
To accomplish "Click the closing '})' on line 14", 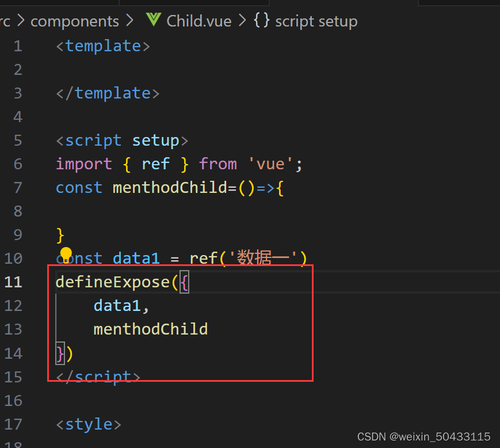I will click(65, 354).
